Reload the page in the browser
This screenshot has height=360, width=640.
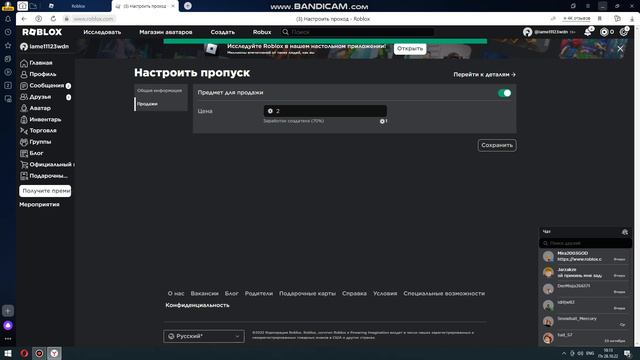(53, 19)
